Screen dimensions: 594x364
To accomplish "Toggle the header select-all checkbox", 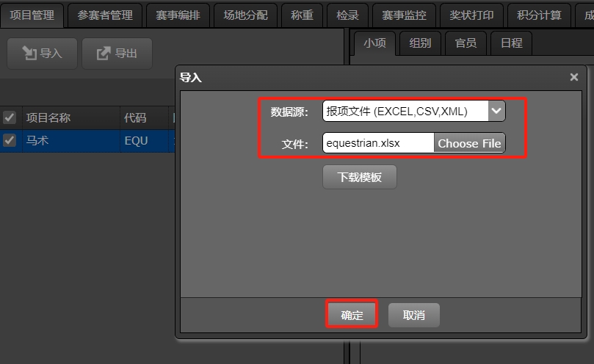I will point(10,118).
